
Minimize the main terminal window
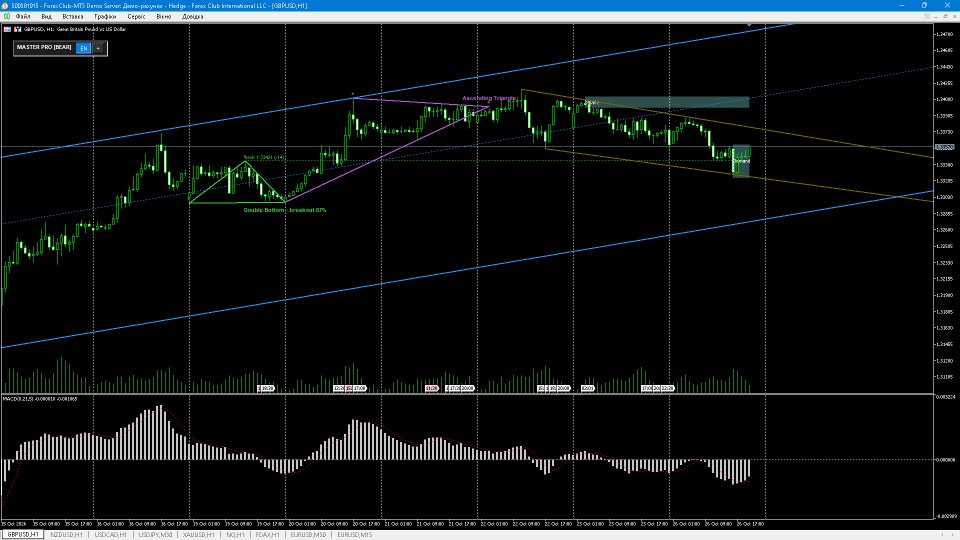(x=902, y=6)
